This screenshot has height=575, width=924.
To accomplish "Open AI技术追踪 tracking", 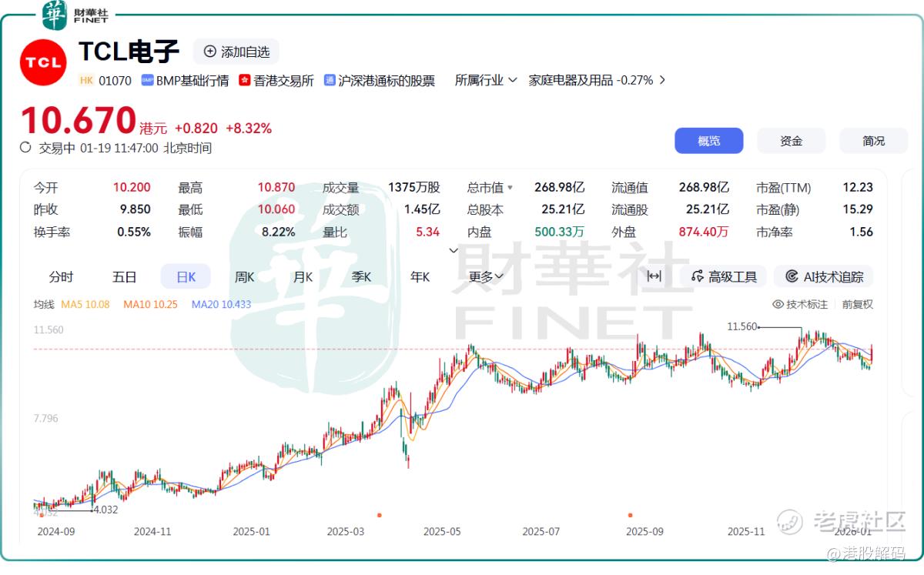I will click(825, 277).
